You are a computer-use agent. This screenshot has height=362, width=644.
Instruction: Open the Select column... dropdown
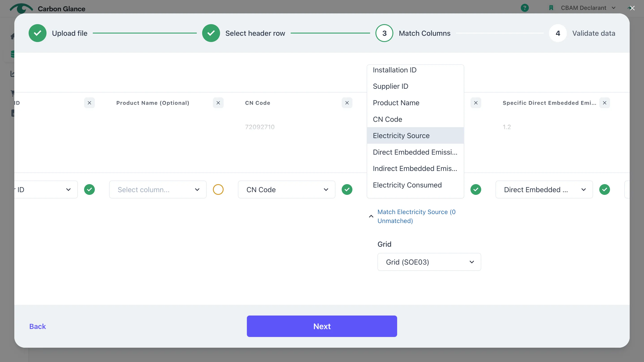pyautogui.click(x=158, y=190)
